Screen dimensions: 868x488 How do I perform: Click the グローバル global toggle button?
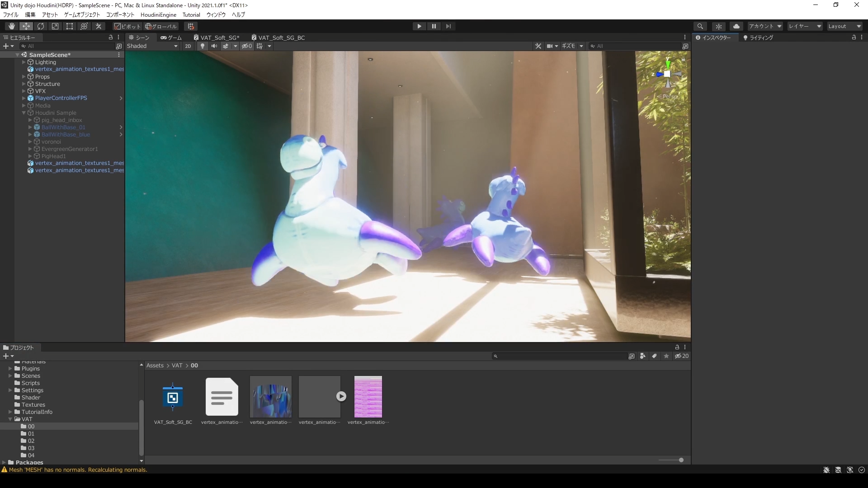pyautogui.click(x=161, y=26)
